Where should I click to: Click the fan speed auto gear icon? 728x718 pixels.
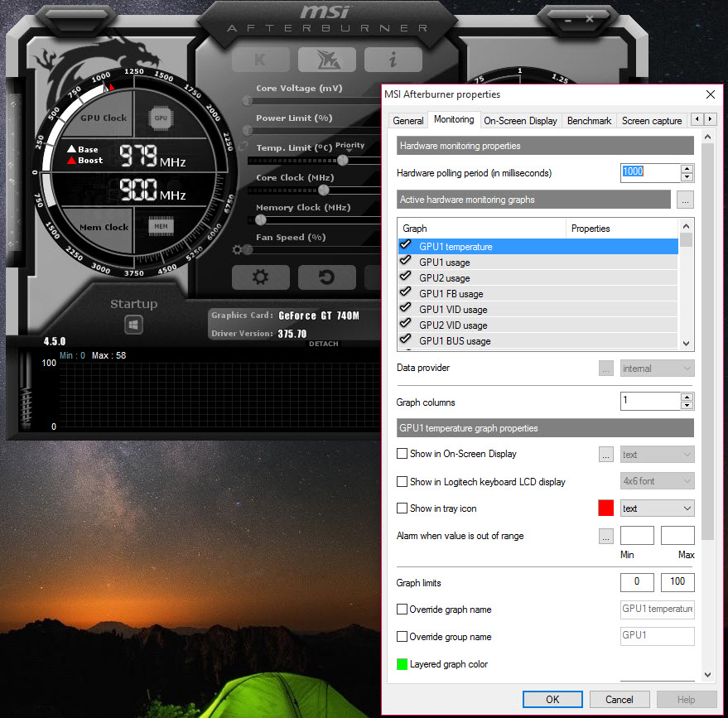pyautogui.click(x=237, y=250)
